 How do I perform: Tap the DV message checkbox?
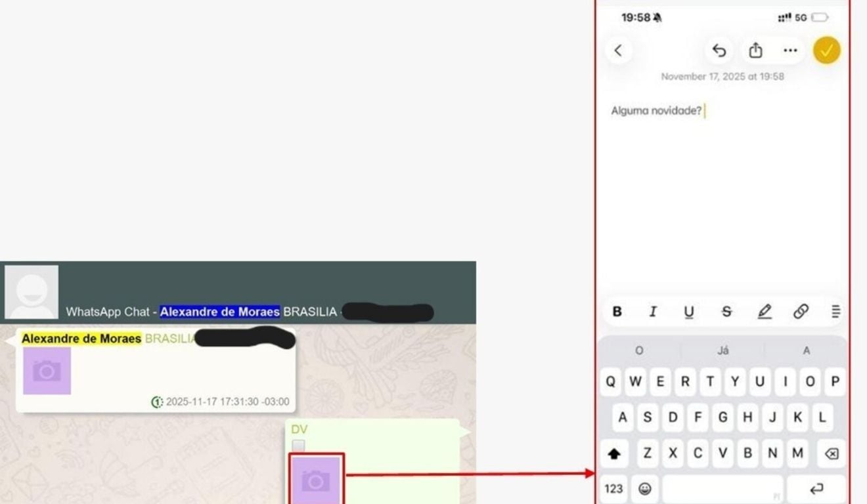299,446
